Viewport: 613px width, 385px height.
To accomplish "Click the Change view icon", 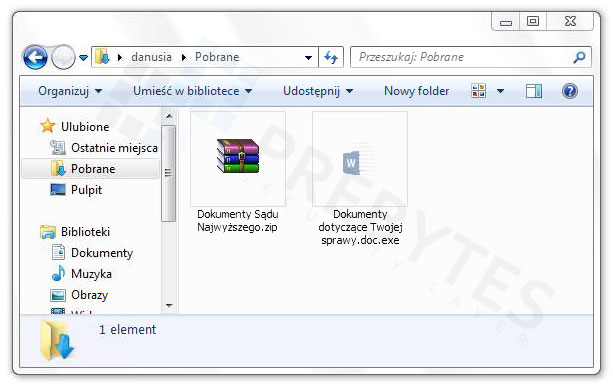I will 479,91.
